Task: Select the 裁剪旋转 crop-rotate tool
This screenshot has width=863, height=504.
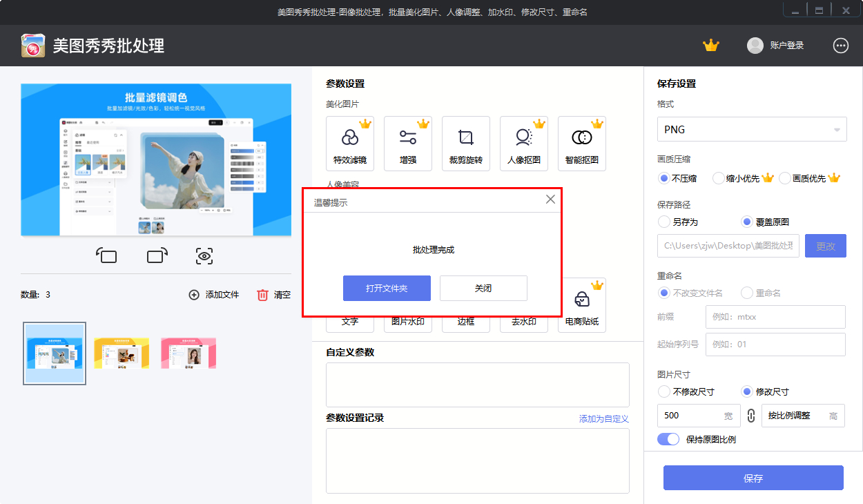Action: (466, 143)
